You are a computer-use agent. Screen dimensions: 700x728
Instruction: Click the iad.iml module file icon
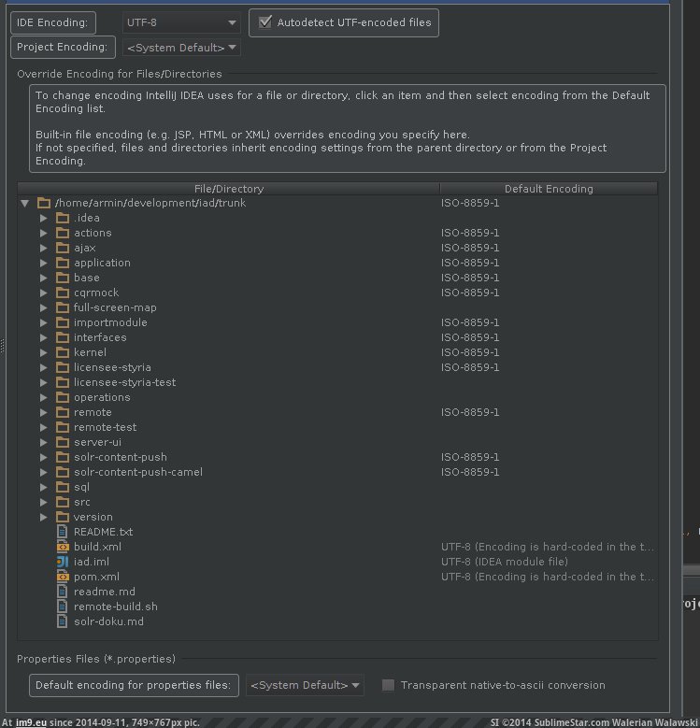63,562
